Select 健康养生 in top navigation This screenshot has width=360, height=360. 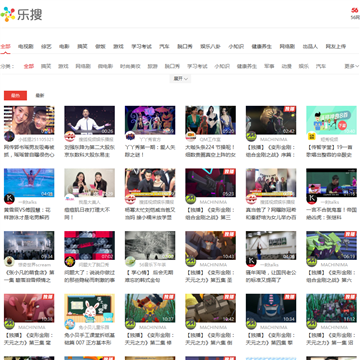point(262,47)
